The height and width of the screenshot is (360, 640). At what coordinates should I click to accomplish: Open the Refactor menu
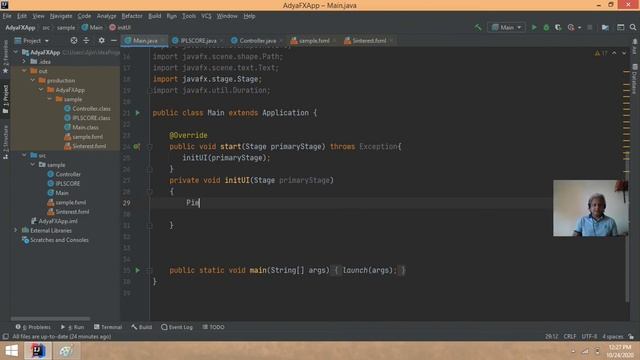pos(132,16)
